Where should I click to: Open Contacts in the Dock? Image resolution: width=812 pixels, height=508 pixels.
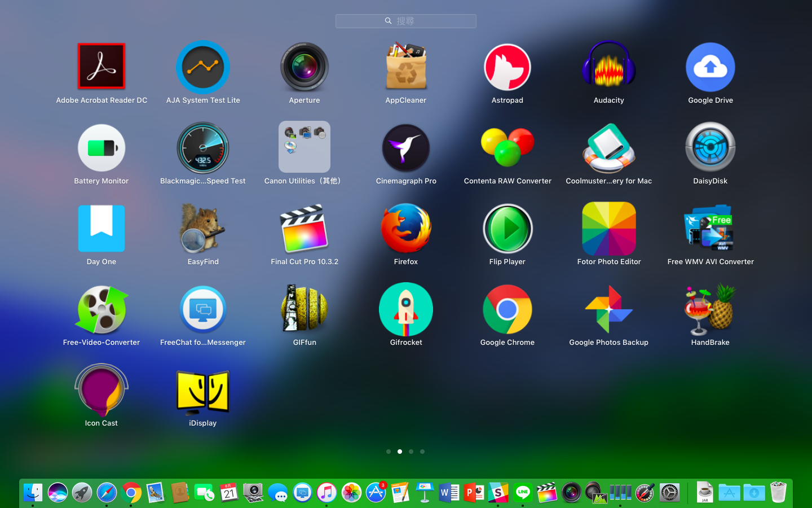pos(180,493)
